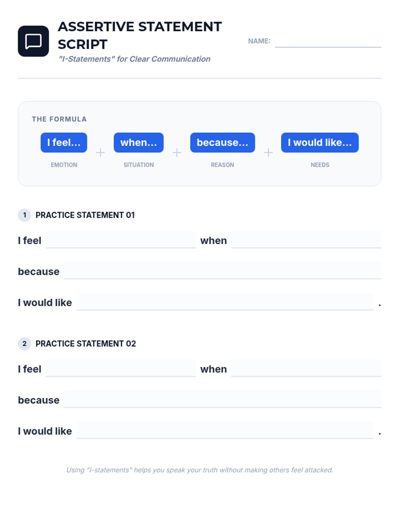Click 'because' field in Practice Statement 02
399x532 pixels.
point(222,399)
